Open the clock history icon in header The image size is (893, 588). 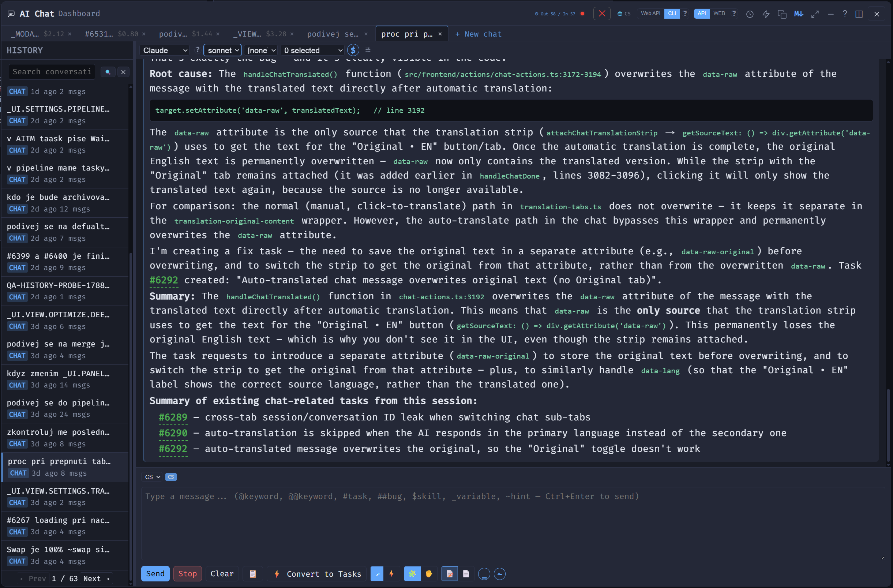pyautogui.click(x=750, y=14)
